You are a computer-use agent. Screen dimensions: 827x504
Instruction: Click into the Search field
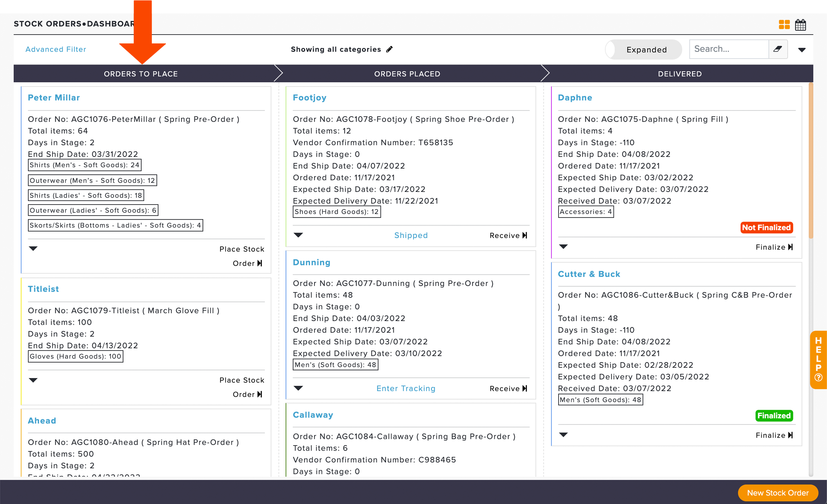click(729, 49)
